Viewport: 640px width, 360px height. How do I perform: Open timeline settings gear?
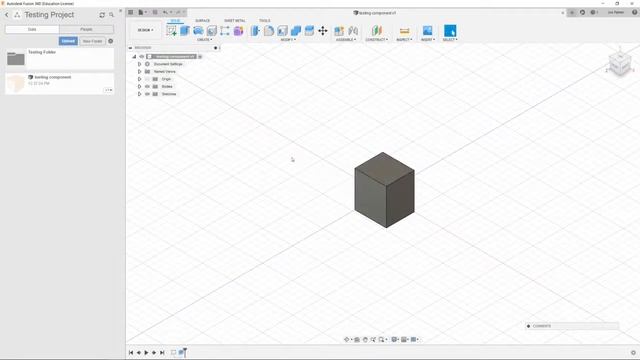(x=633, y=352)
